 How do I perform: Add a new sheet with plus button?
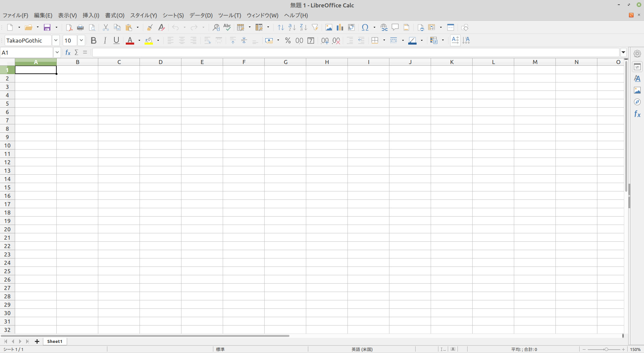pyautogui.click(x=37, y=341)
